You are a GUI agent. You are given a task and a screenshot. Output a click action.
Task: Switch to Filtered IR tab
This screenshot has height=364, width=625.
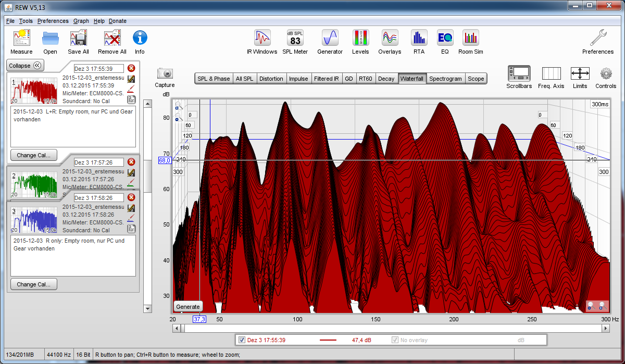coord(327,79)
